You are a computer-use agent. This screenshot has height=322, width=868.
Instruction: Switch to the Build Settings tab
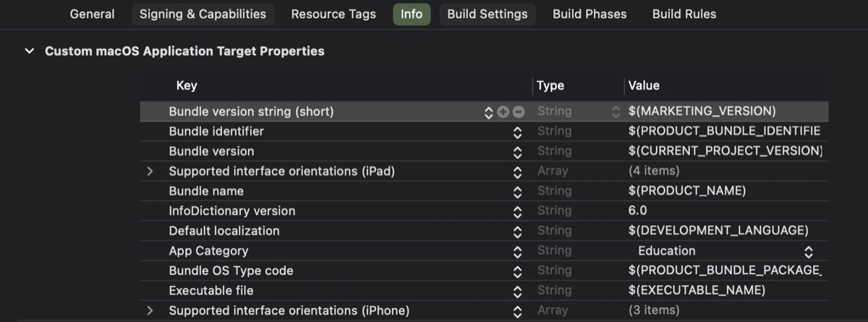[x=488, y=14]
